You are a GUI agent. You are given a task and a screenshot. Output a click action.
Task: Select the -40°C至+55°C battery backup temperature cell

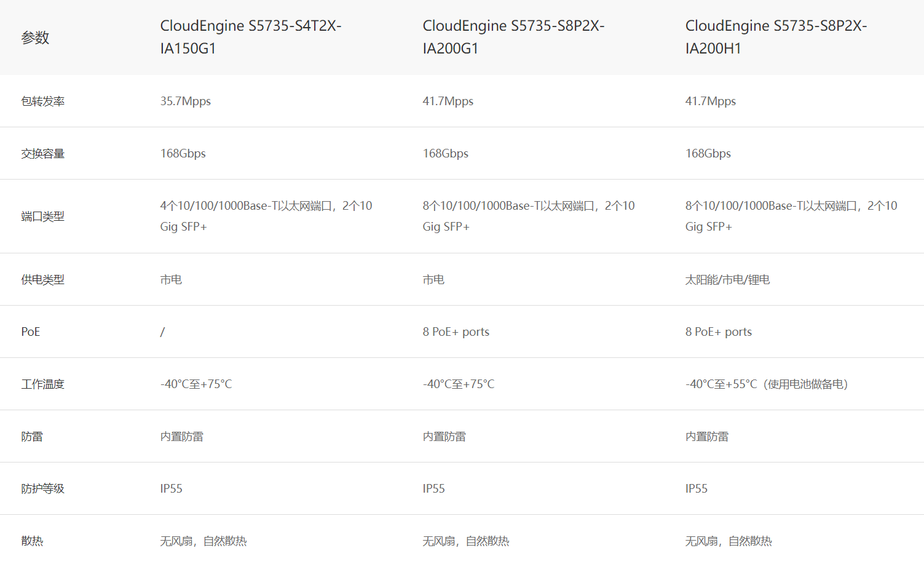coord(766,384)
